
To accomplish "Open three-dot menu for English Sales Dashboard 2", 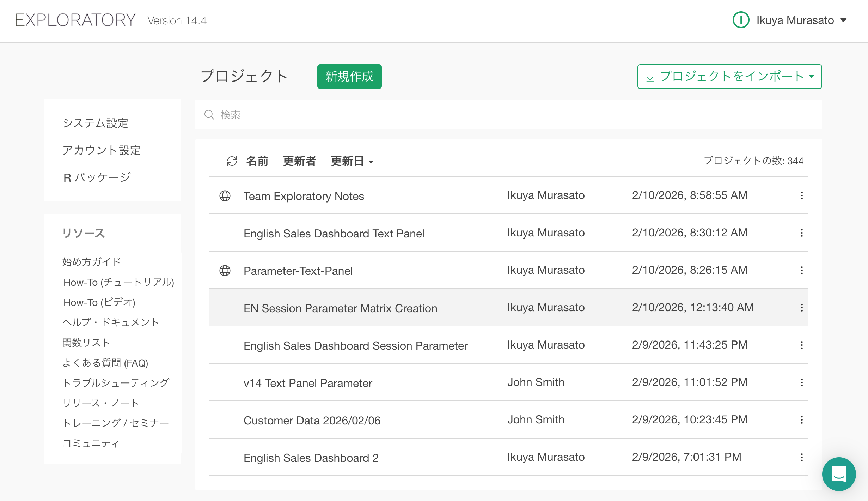I will click(x=802, y=457).
